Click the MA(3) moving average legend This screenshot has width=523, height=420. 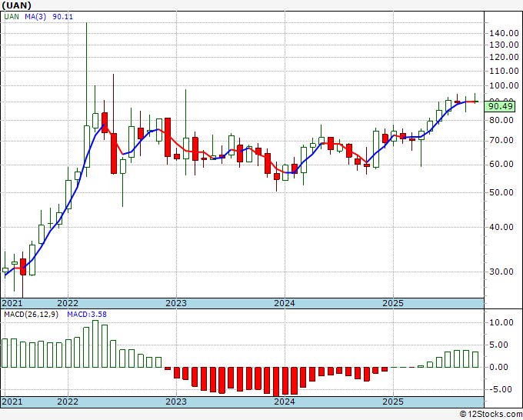click(37, 18)
